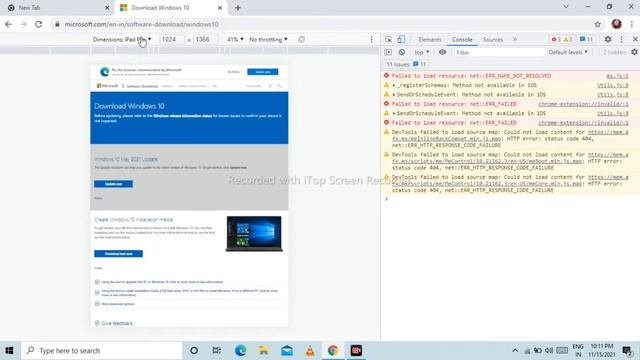Toggle live expression eye icon
Image resolution: width=640 pixels, height=360 pixels.
coord(442,52)
